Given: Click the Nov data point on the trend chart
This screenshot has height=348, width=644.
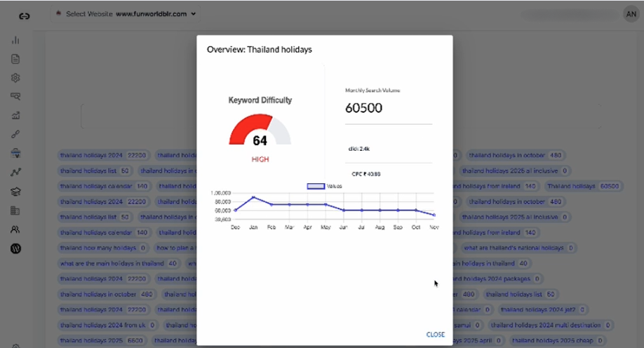Looking at the screenshot, I should [434, 215].
